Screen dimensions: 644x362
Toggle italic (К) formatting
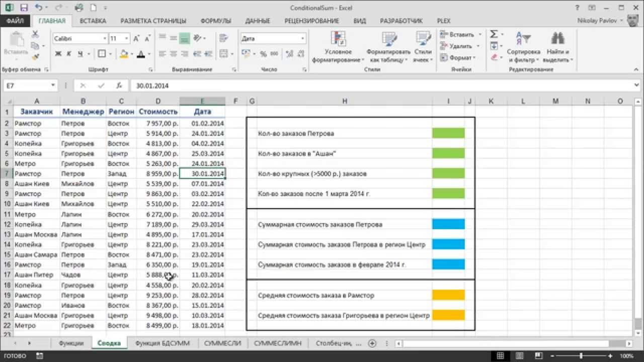69,54
